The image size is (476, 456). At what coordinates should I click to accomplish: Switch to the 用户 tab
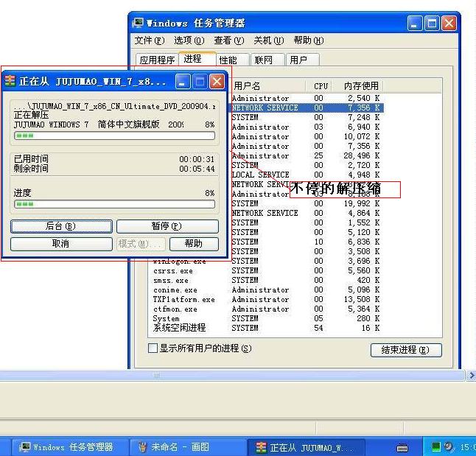click(x=302, y=60)
